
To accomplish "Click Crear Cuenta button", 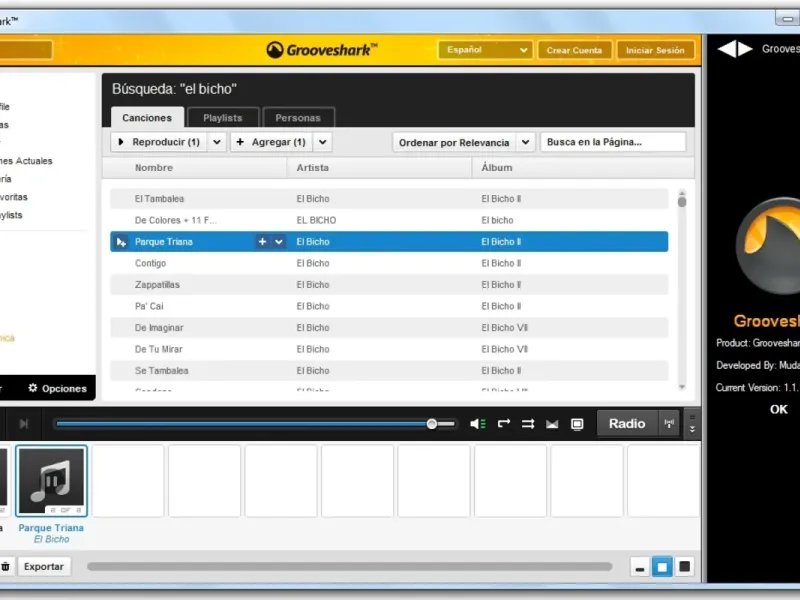I will tap(574, 50).
